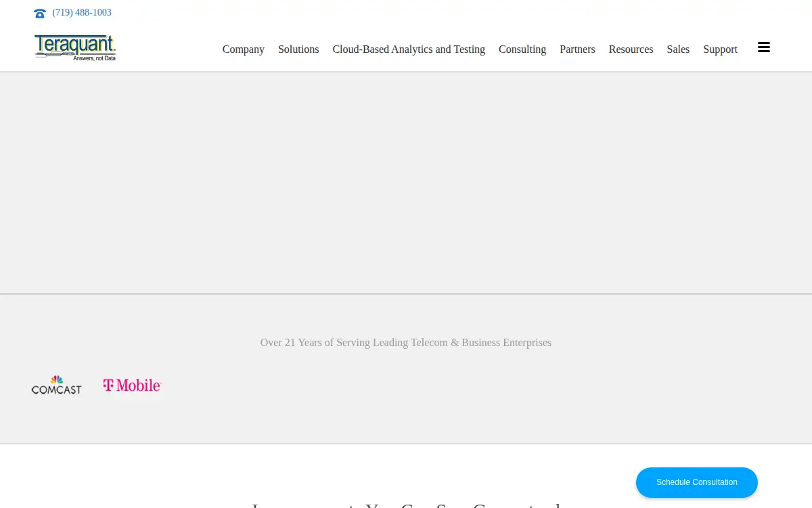
Task: Open the Company menu
Action: point(244,49)
